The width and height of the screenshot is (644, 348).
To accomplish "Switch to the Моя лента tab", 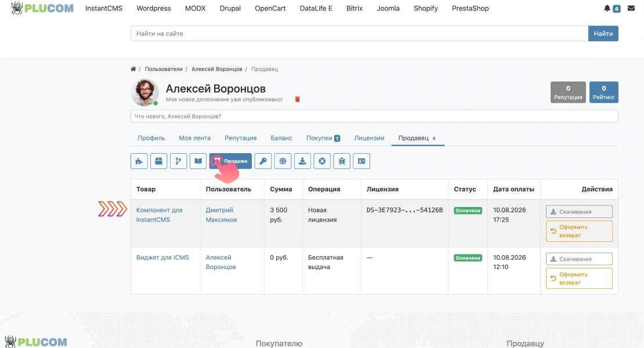I will (x=195, y=138).
